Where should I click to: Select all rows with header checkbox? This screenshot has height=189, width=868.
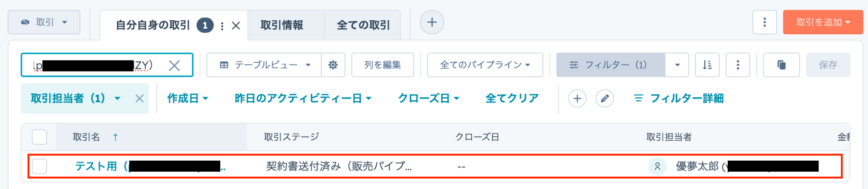click(39, 137)
